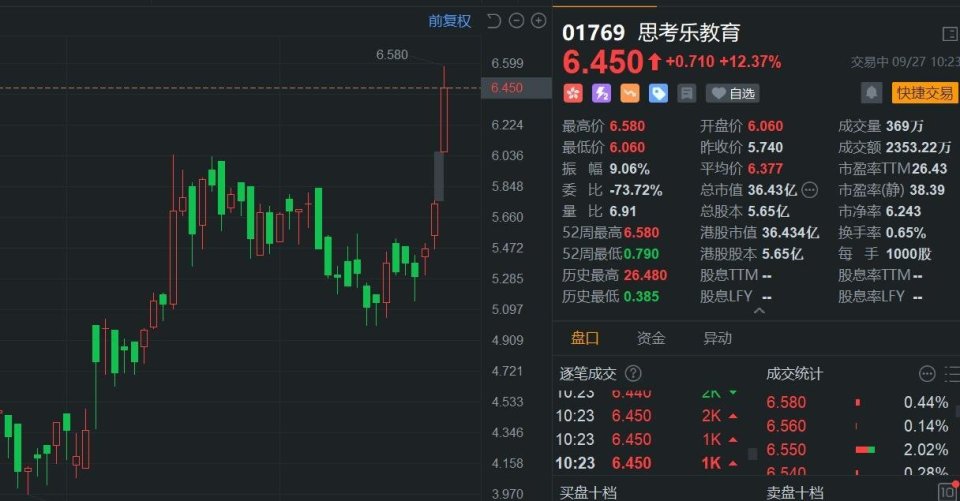Open the 前复权 adjustment dropdown

click(x=449, y=21)
